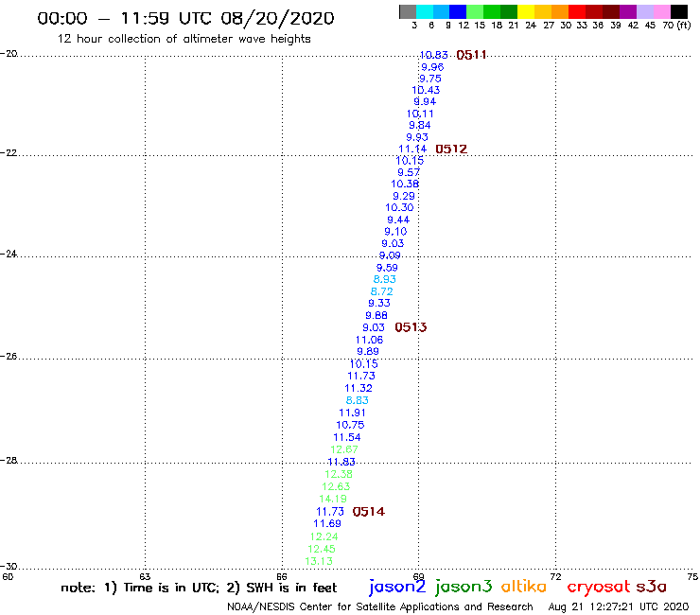
Task: Click the wave height value 9.57
Action: [x=409, y=172]
